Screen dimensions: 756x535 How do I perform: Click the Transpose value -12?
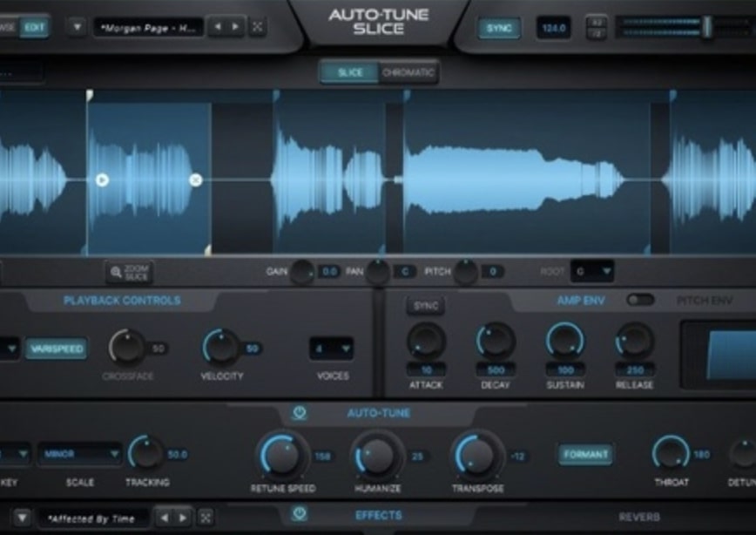(518, 456)
